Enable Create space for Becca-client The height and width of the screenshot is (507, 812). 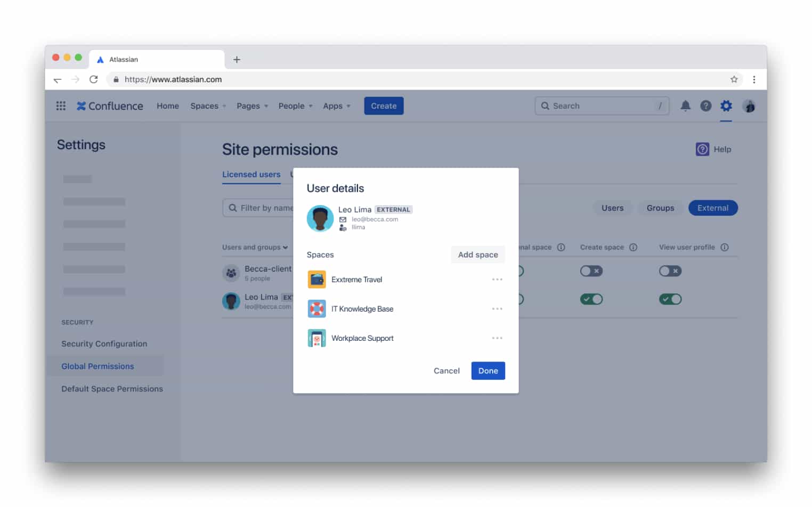click(591, 271)
